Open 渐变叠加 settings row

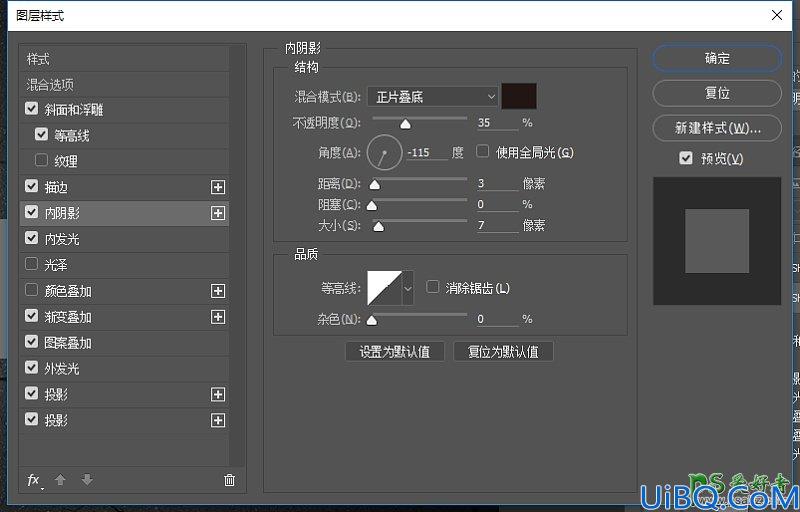pyautogui.click(x=124, y=317)
